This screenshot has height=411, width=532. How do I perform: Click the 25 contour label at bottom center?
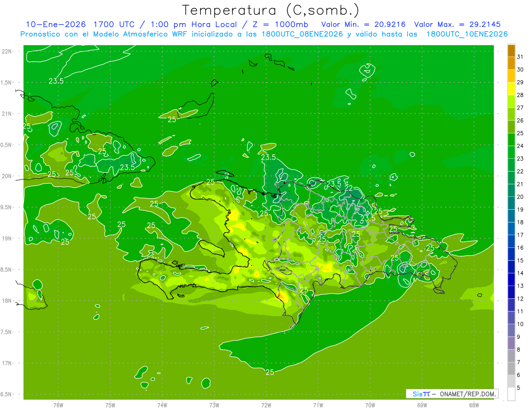pyautogui.click(x=270, y=372)
